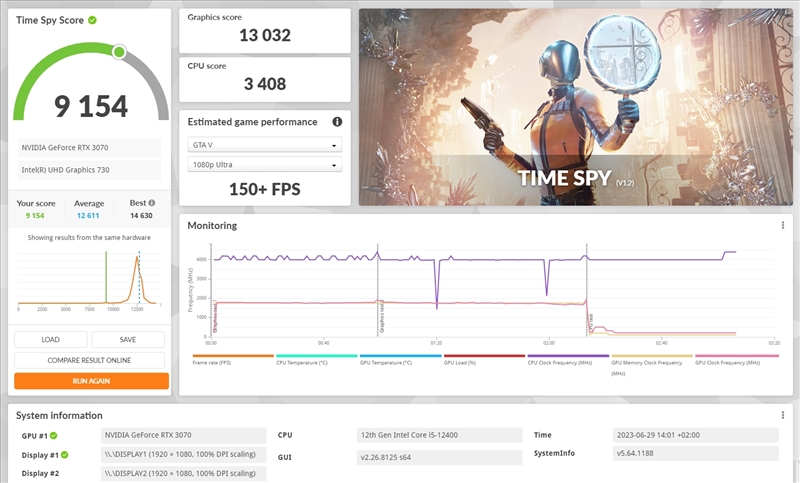Open the GTA V game dropdown
Image resolution: width=800 pixels, height=483 pixels.
coord(265,145)
